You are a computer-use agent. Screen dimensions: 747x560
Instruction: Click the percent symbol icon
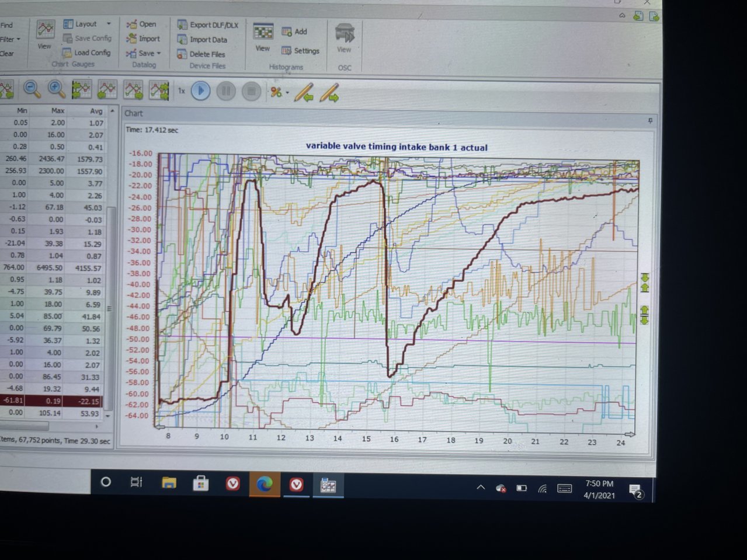click(x=276, y=92)
